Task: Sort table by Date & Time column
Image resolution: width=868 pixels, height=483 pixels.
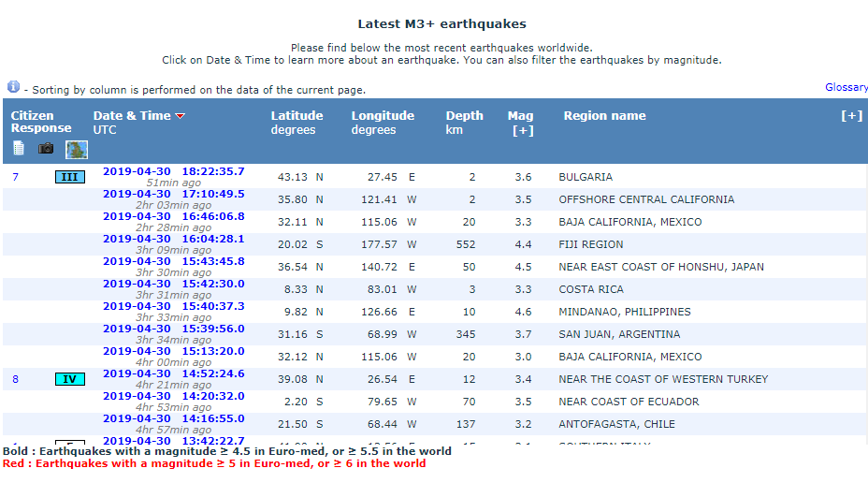Action: click(132, 116)
